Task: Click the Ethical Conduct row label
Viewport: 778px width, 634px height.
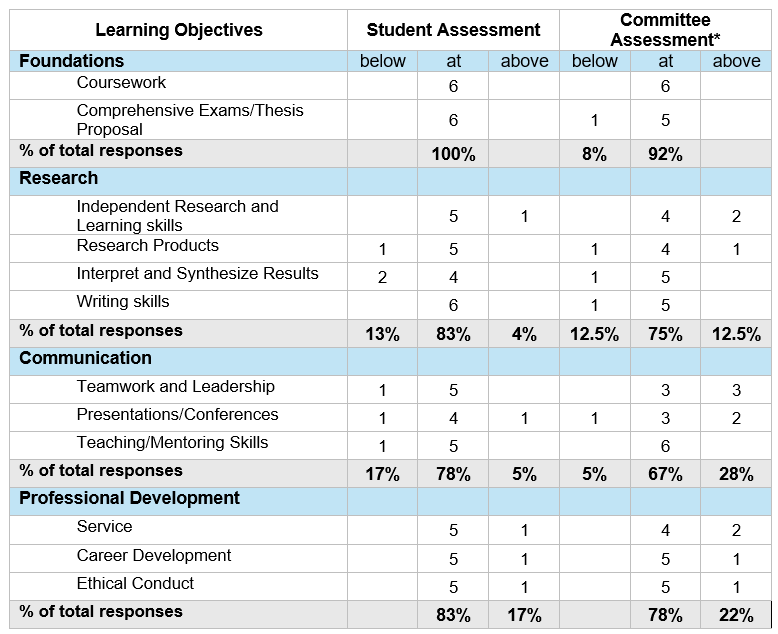Action: click(x=135, y=583)
